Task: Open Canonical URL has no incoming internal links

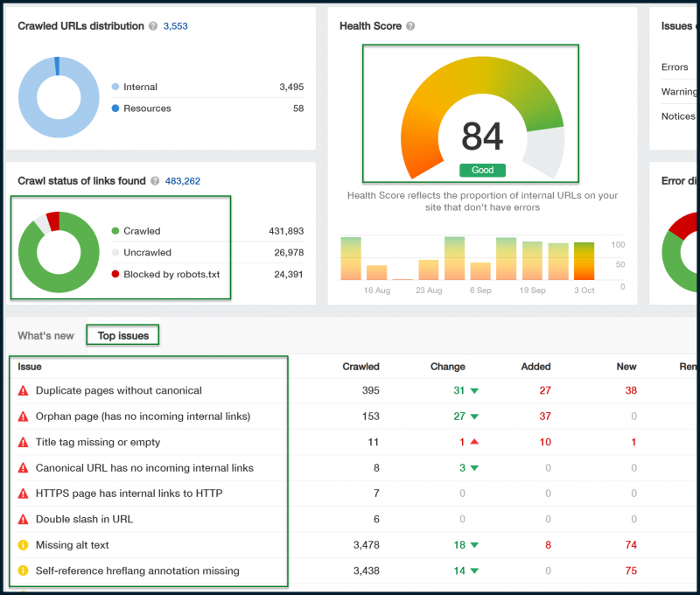Action: point(144,468)
